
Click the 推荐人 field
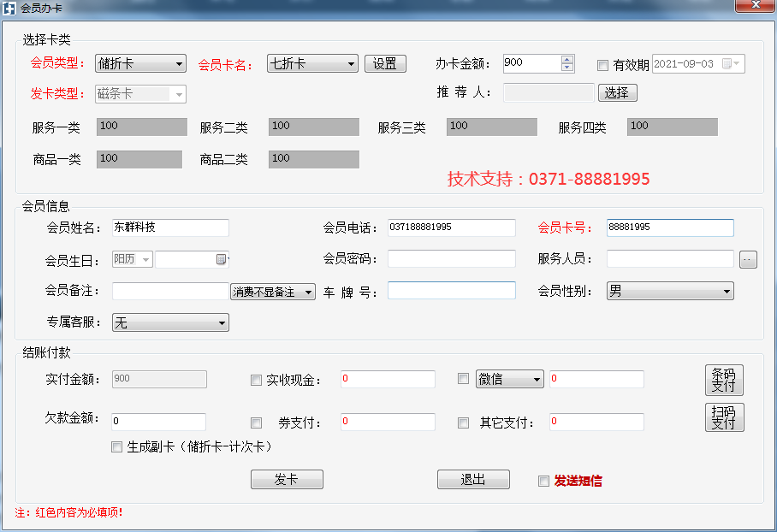pyautogui.click(x=549, y=92)
